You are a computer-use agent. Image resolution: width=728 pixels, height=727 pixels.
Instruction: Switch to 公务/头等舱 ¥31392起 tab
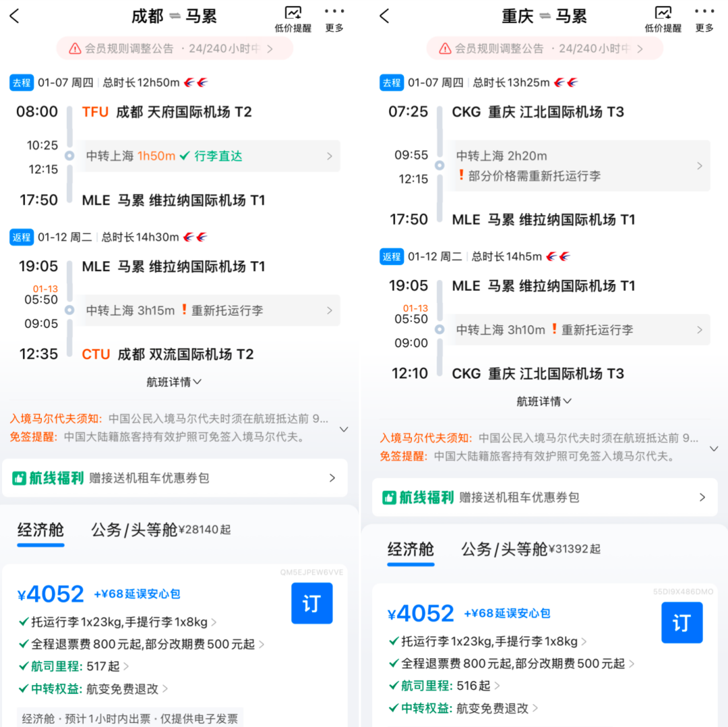[530, 550]
